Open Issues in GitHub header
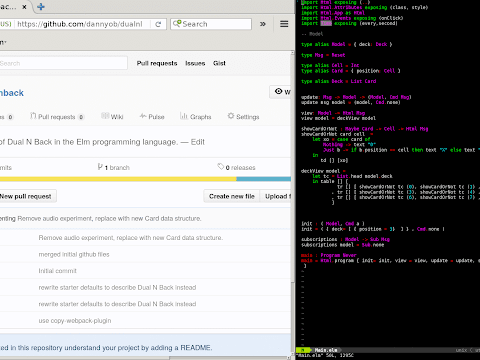This screenshot has width=480, height=360. [195, 63]
